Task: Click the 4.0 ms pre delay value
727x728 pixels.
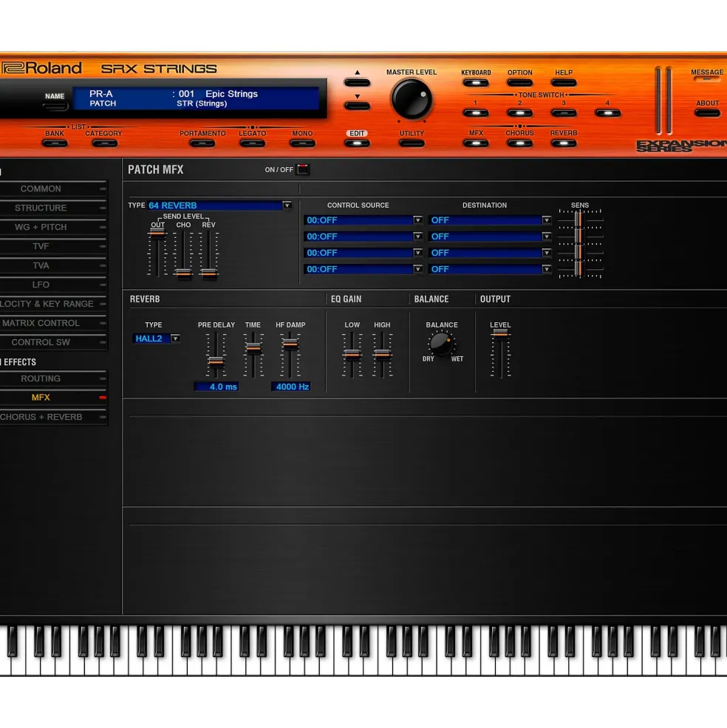Action: click(x=216, y=387)
